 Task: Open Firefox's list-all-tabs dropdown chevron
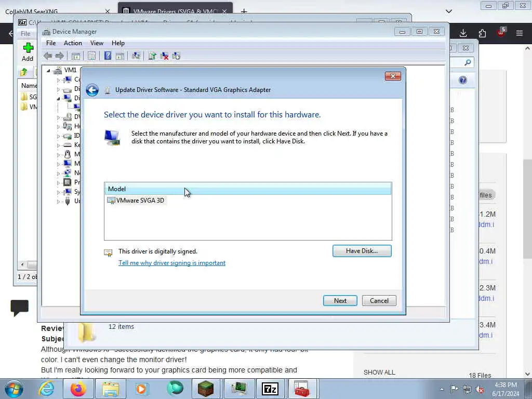[x=449, y=11]
